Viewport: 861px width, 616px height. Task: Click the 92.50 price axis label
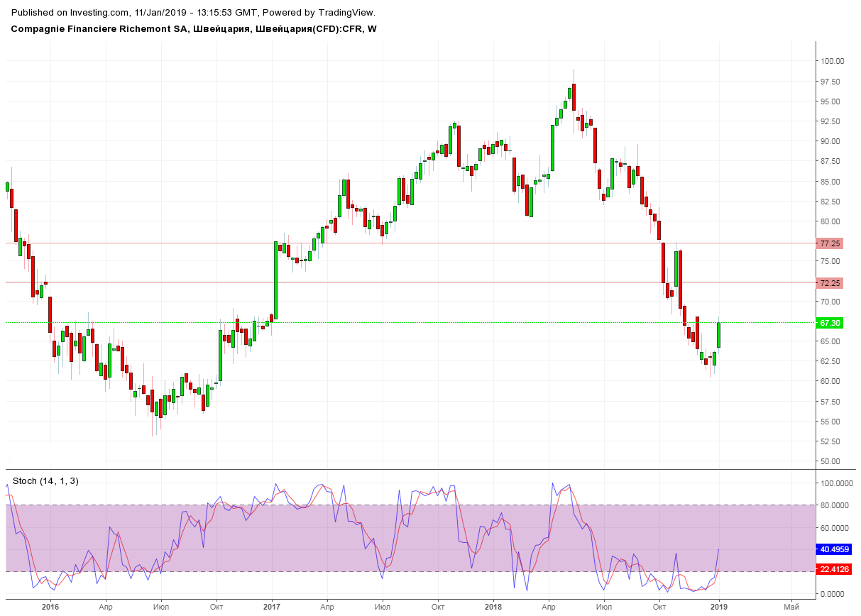tap(832, 121)
